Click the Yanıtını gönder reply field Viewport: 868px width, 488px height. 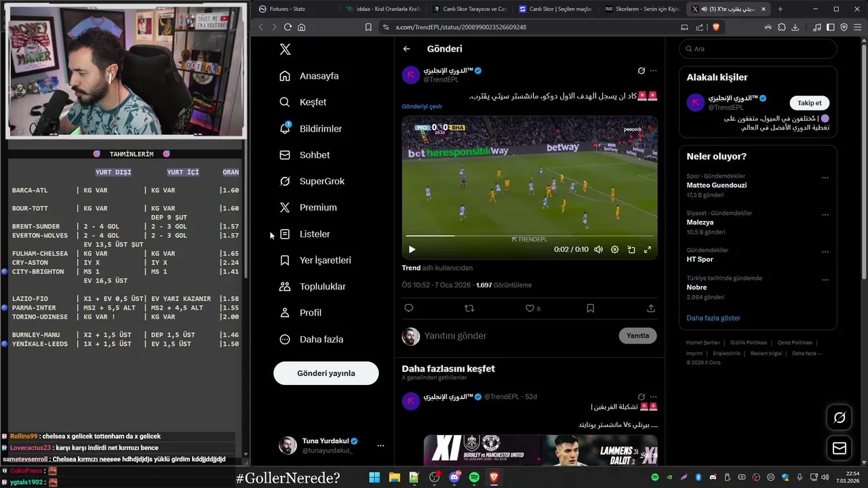tap(519, 335)
